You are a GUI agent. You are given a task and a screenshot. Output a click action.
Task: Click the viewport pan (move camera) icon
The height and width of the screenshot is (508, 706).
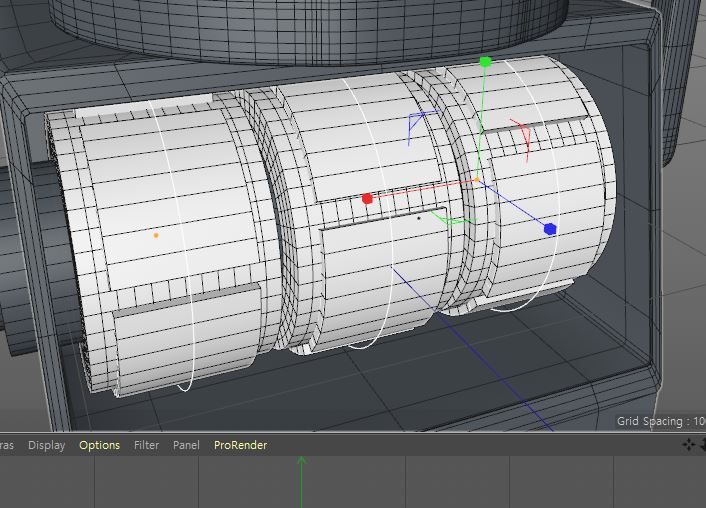(689, 445)
